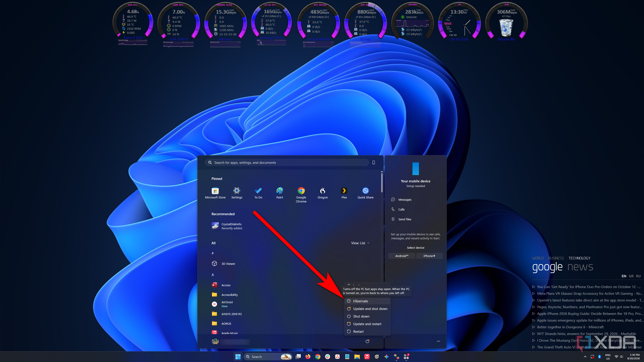Screen dimensions: 644x362
Task: Choose Update and restart option
Action: coord(367,324)
